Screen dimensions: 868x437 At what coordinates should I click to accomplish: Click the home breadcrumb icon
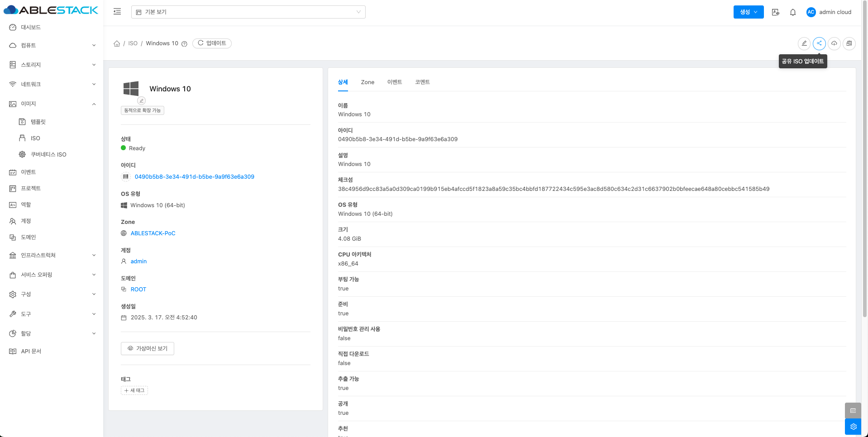click(117, 43)
